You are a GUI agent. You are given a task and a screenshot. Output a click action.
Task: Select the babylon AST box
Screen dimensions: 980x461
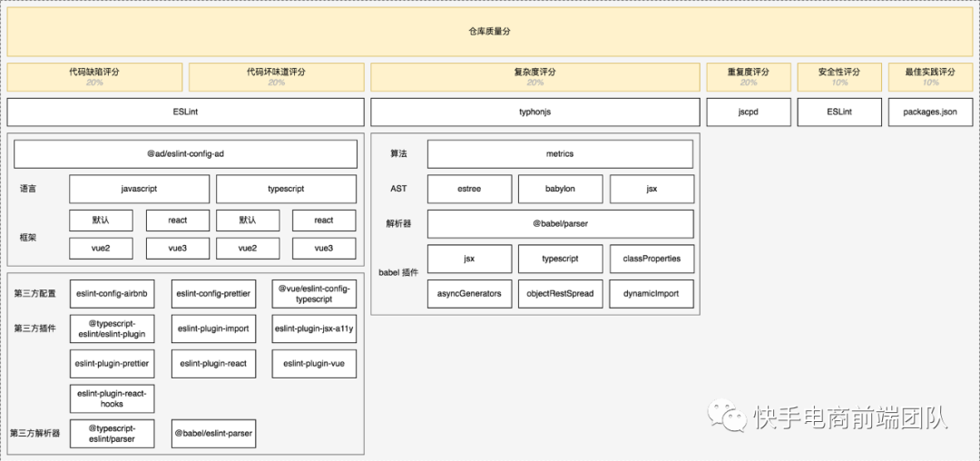[x=561, y=189]
